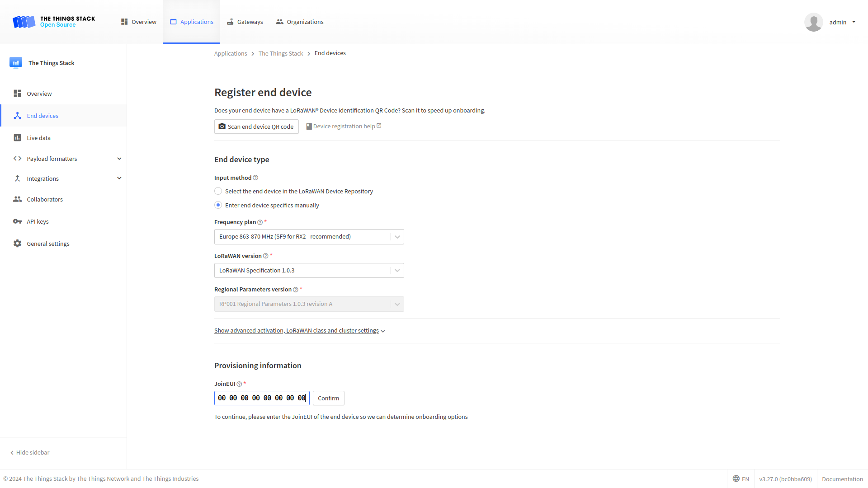Screen dimensions: 868x488
Task: Open the admin account dropdown arrow
Action: click(854, 22)
